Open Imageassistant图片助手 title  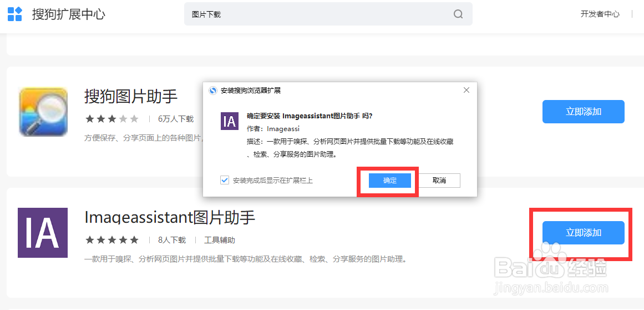click(170, 217)
